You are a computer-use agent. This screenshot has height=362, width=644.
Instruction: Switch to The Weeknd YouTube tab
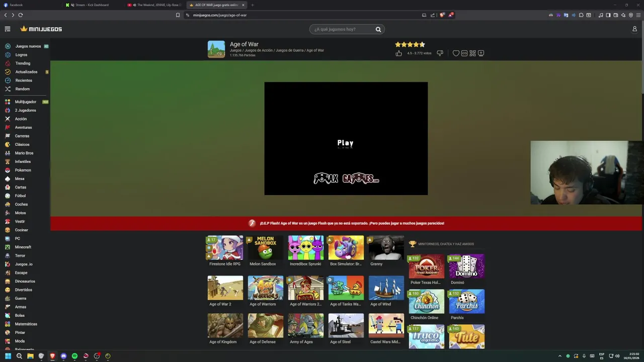click(x=155, y=5)
